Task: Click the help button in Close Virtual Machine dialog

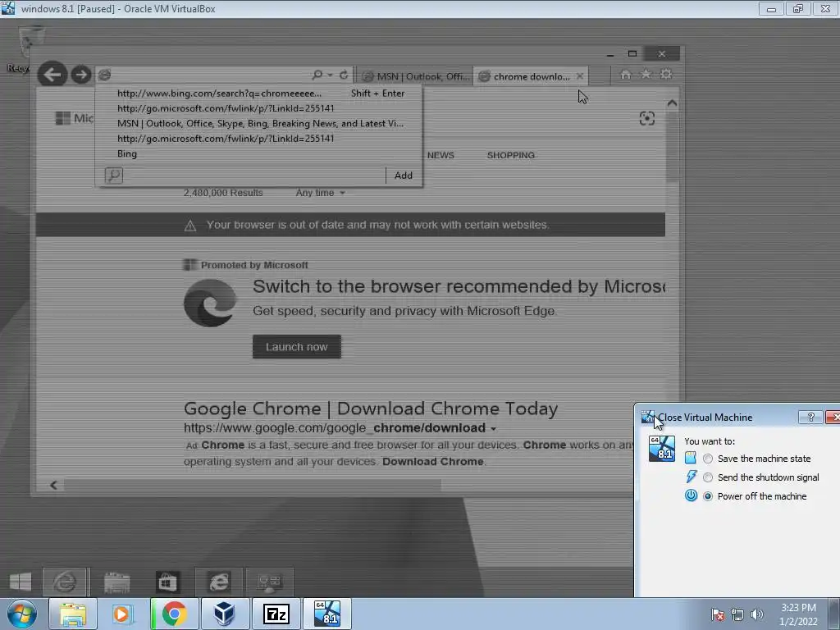Action: tap(810, 417)
